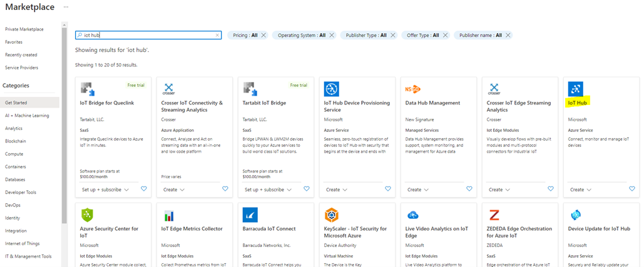This screenshot has width=644, height=267.
Task: Click the KeyScaler hexagon logo
Action: [332, 215]
